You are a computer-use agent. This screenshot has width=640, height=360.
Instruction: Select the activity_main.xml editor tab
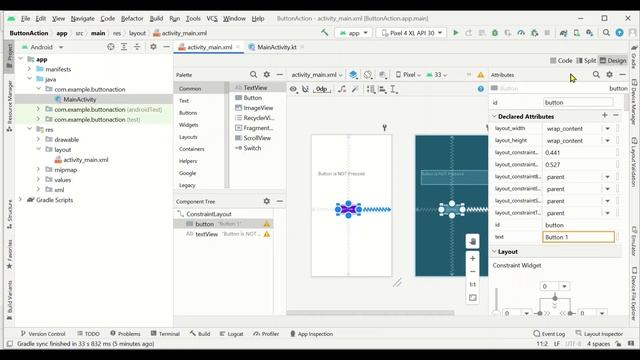pos(209,47)
